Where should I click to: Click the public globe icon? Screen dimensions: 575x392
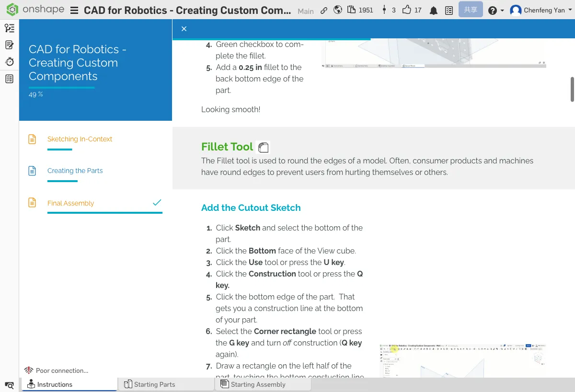pos(338,10)
